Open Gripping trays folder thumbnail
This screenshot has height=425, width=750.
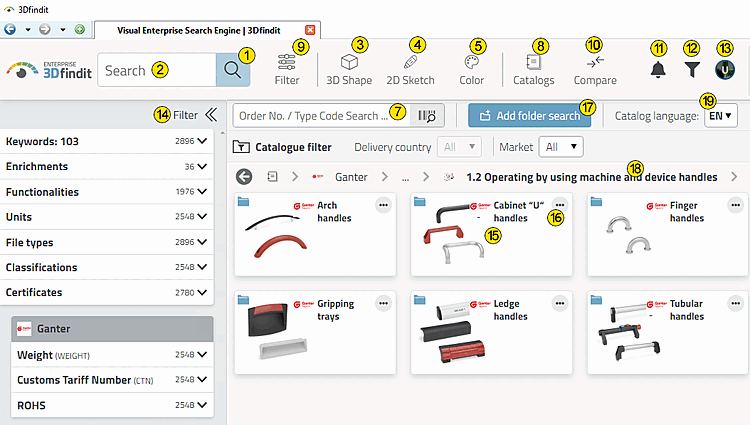[278, 332]
